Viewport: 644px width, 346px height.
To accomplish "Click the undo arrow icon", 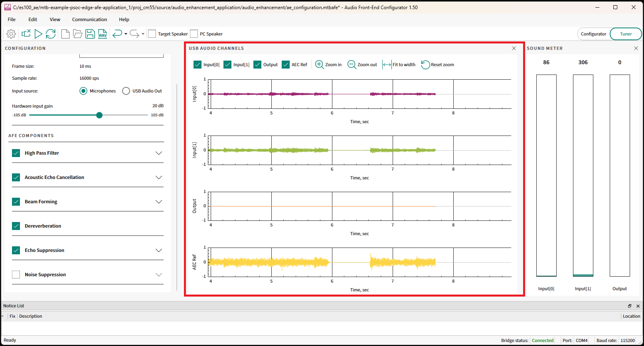I will [x=117, y=34].
